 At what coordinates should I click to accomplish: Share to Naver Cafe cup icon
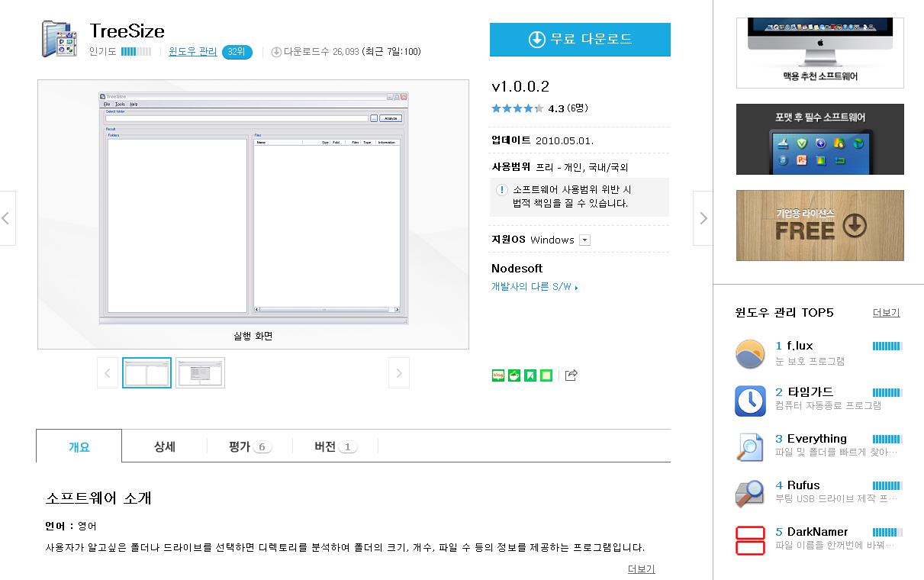[x=514, y=375]
